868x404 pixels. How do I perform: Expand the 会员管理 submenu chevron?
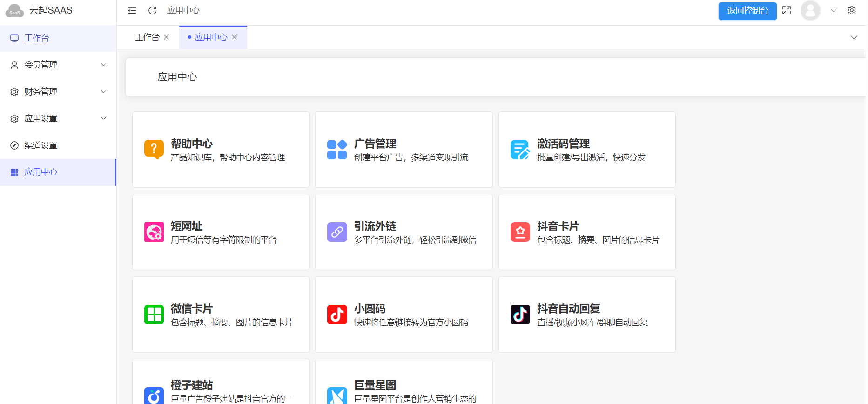point(104,65)
